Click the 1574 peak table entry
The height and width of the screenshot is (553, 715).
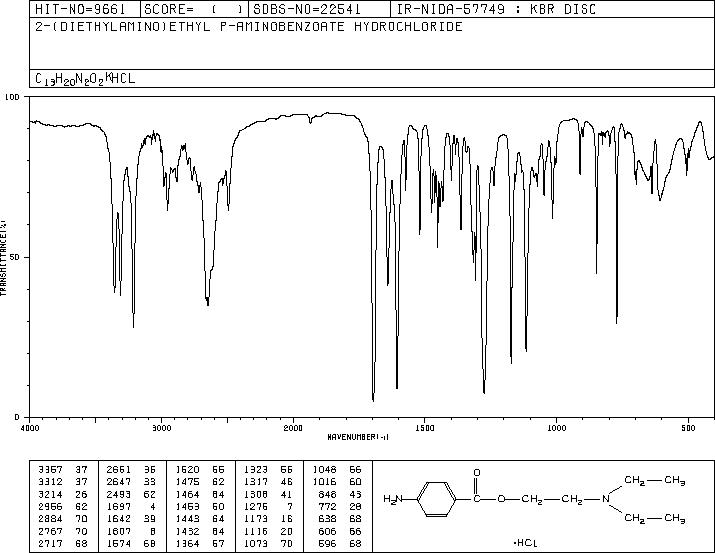coord(131,543)
